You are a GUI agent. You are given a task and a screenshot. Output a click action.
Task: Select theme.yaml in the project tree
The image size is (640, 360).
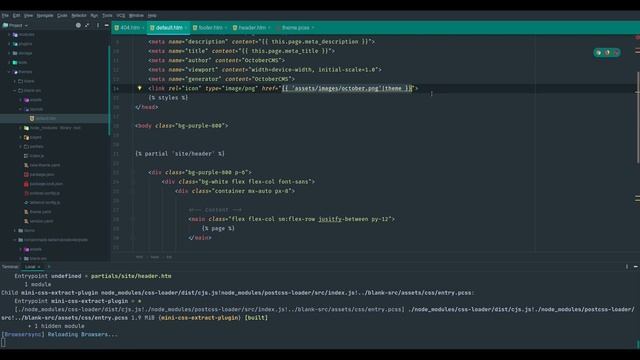tap(38, 212)
